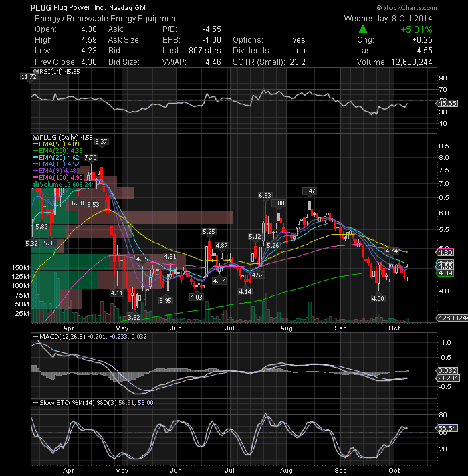Click the 4.03 price label
The image size is (468, 476).
(196, 297)
